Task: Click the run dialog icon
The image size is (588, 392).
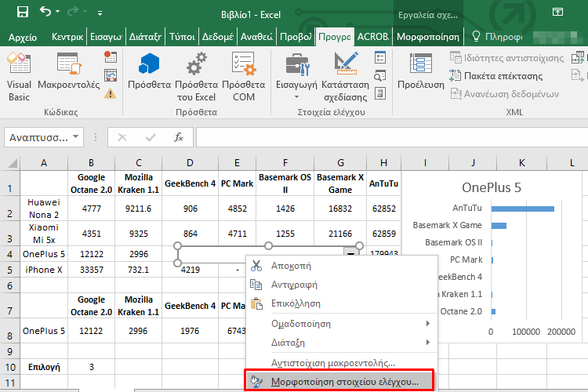Action: coord(380,93)
